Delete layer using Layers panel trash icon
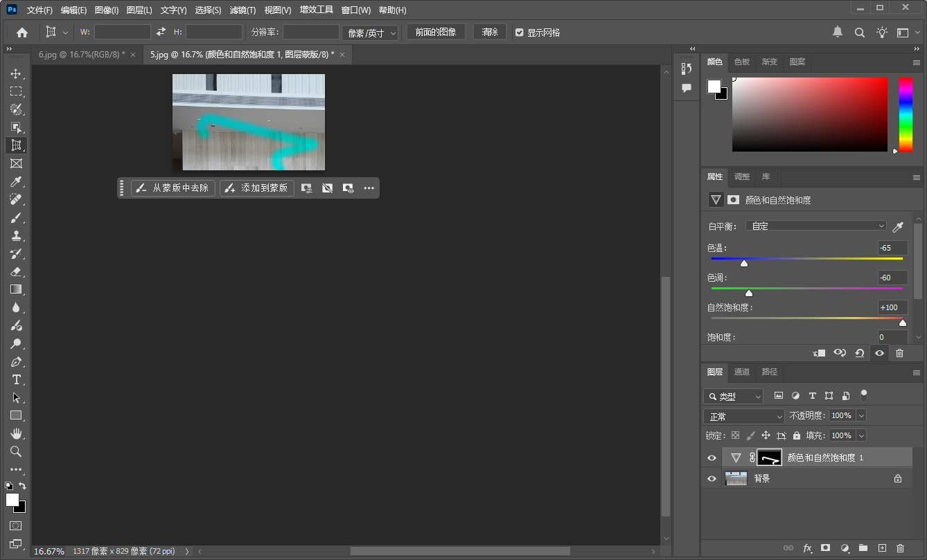The image size is (927, 560). [901, 548]
